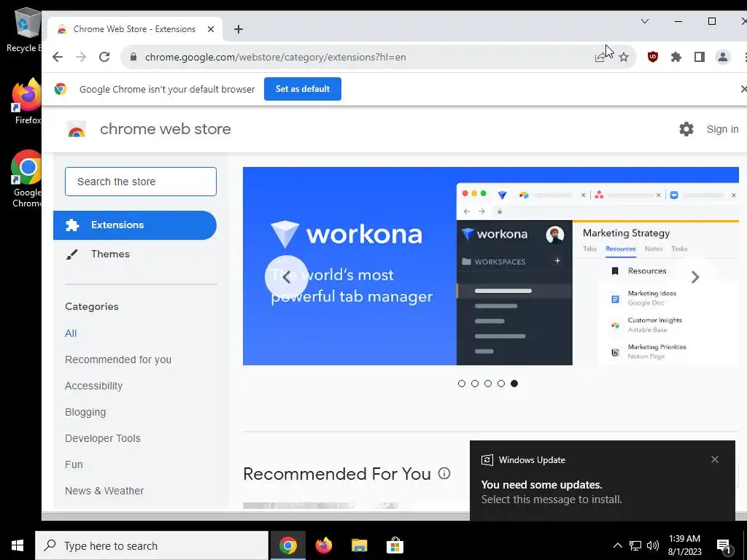Open the uBlock Origin extension icon
The width and height of the screenshot is (747, 560).
point(653,57)
